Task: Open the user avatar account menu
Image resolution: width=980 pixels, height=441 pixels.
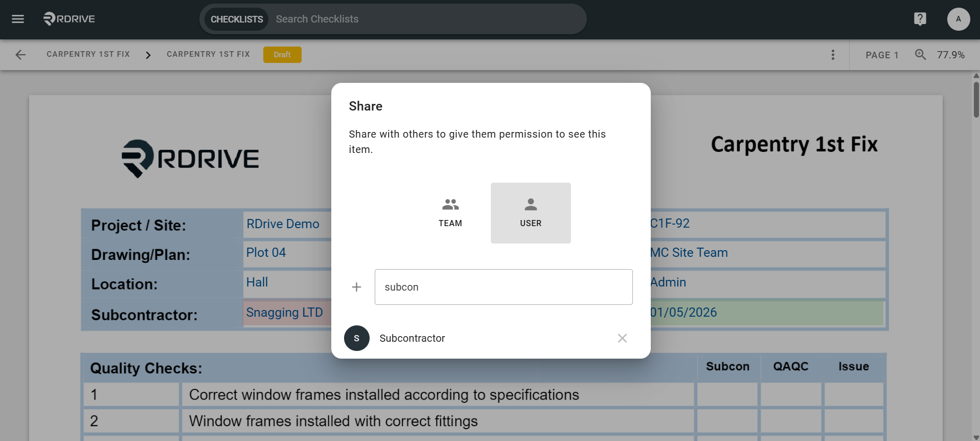Action: (x=958, y=19)
